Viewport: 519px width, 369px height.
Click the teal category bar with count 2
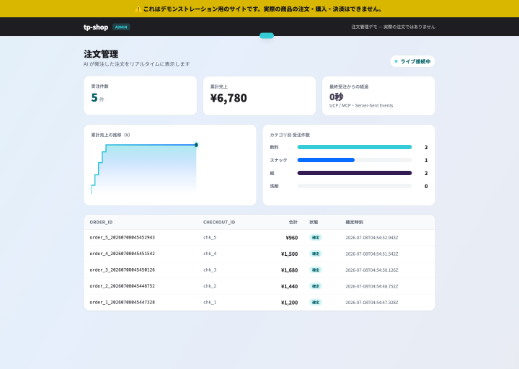click(355, 147)
